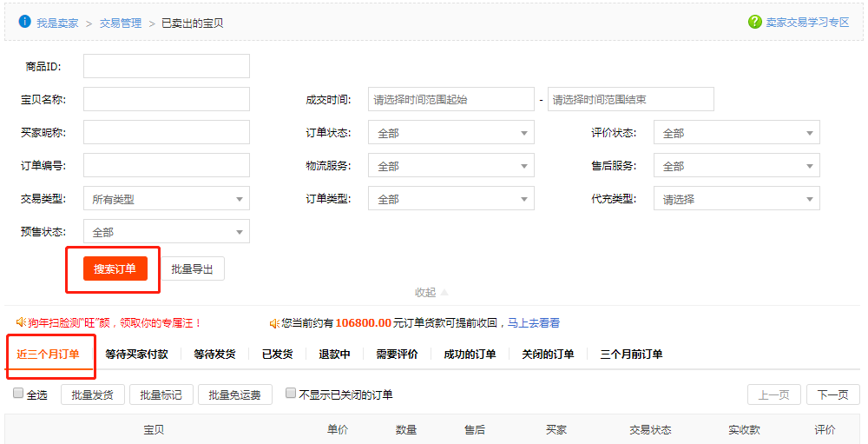Screen dimensions: 868x444
Task: Tick the 全选 checkbox
Action: point(18,394)
